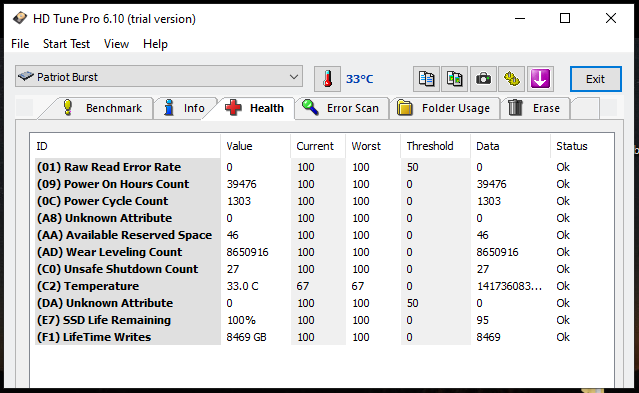The height and width of the screenshot is (393, 639).
Task: Click the 1303 Power Cycle Count value
Action: (x=239, y=201)
